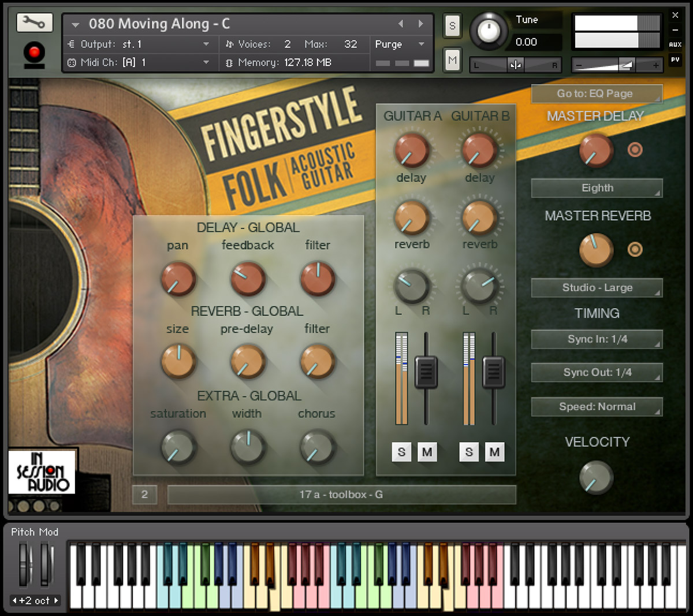The width and height of the screenshot is (693, 616).
Task: Go to next preset with right arrow
Action: pyautogui.click(x=421, y=24)
